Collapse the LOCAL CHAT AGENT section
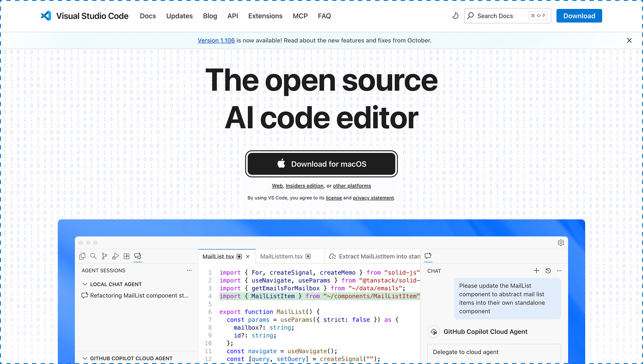Viewport: 643px width, 364px height. click(x=112, y=284)
